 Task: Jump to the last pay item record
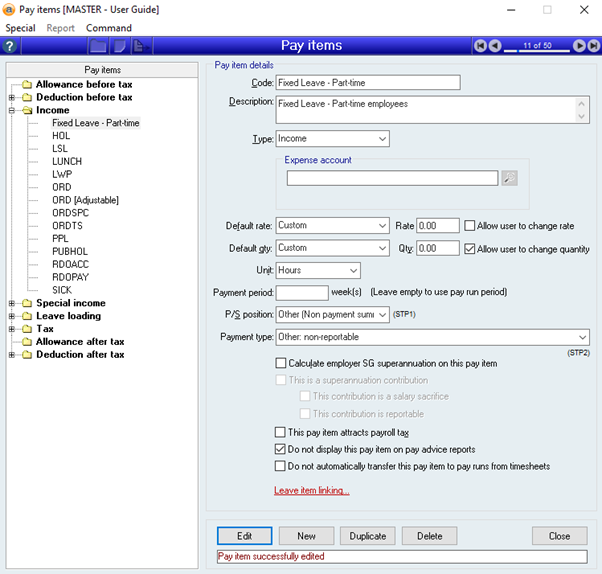click(592, 46)
